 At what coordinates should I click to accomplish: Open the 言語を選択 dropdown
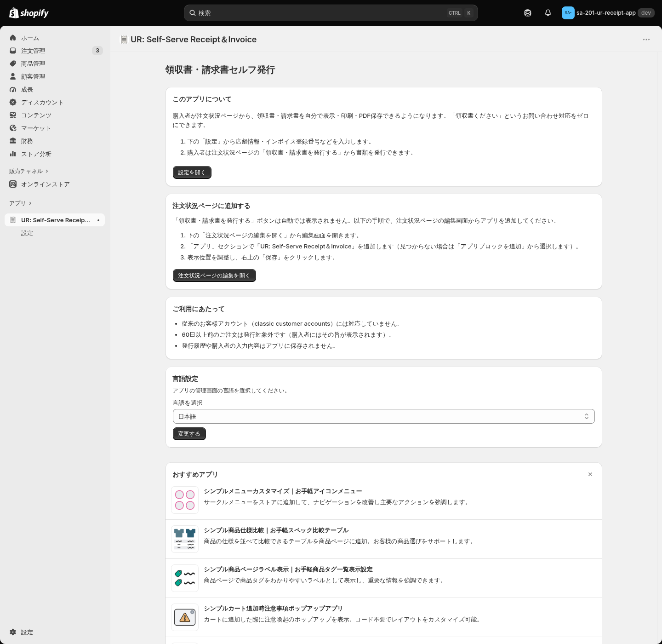384,416
